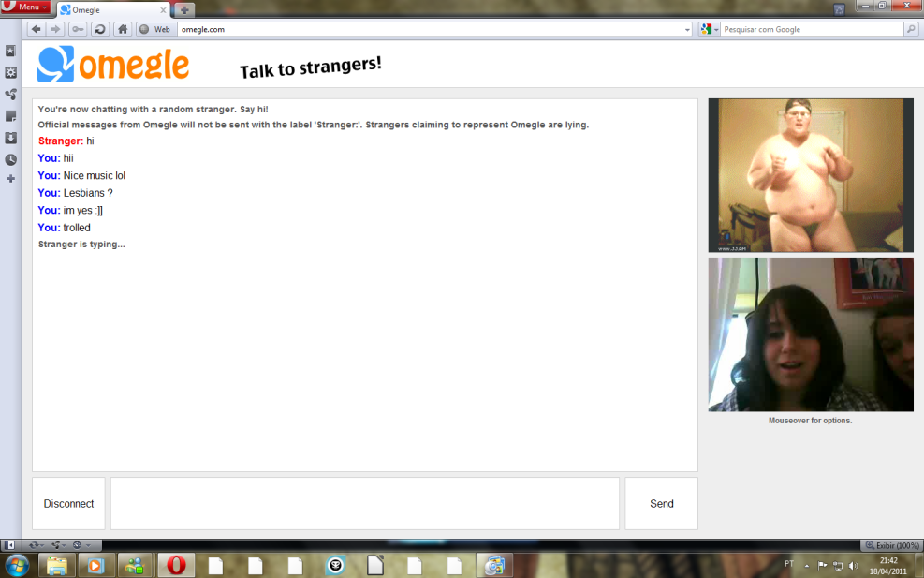
Task: Open the History clock panel in sidebar
Action: click(x=10, y=159)
